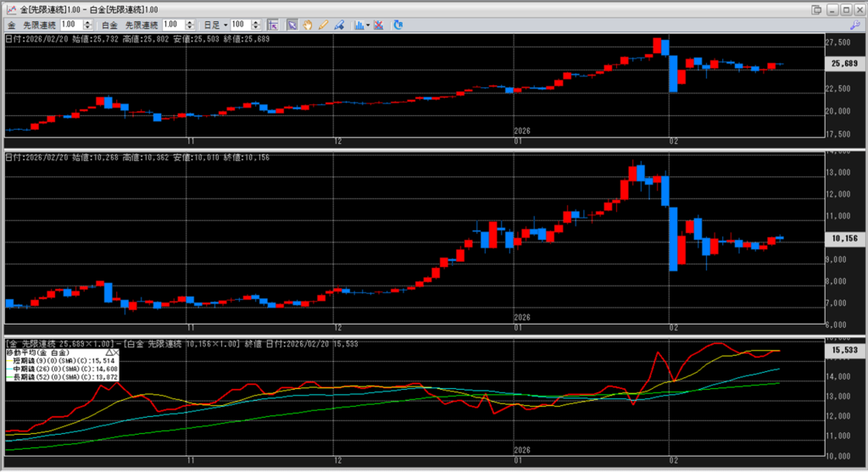
Task: Refresh the chart with reload icon
Action: [398, 25]
